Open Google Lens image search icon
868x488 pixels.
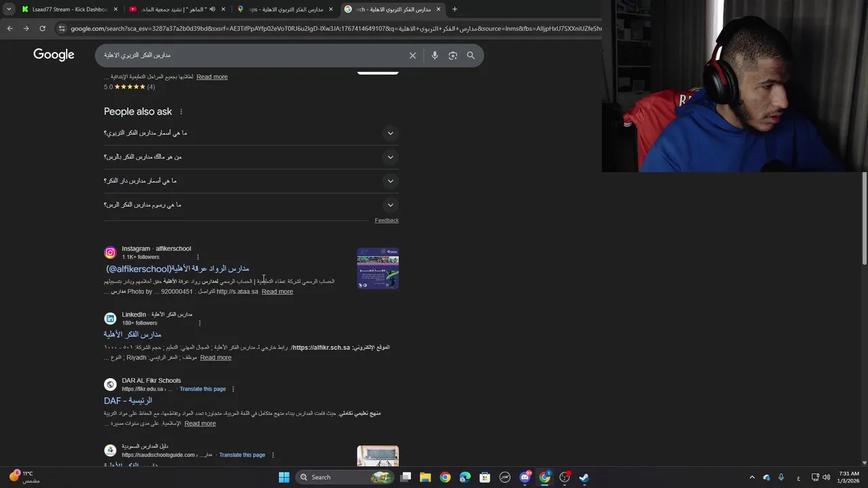(x=453, y=56)
